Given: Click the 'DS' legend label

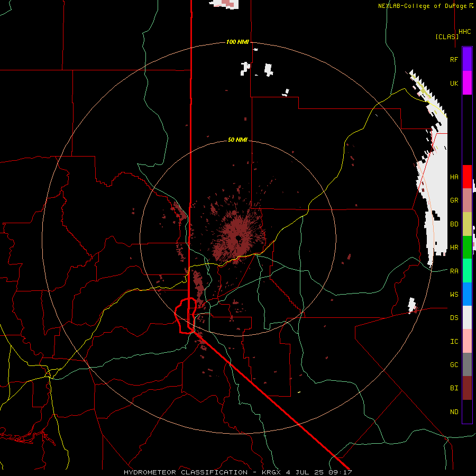Looking at the screenshot, I should pyautogui.click(x=454, y=318).
